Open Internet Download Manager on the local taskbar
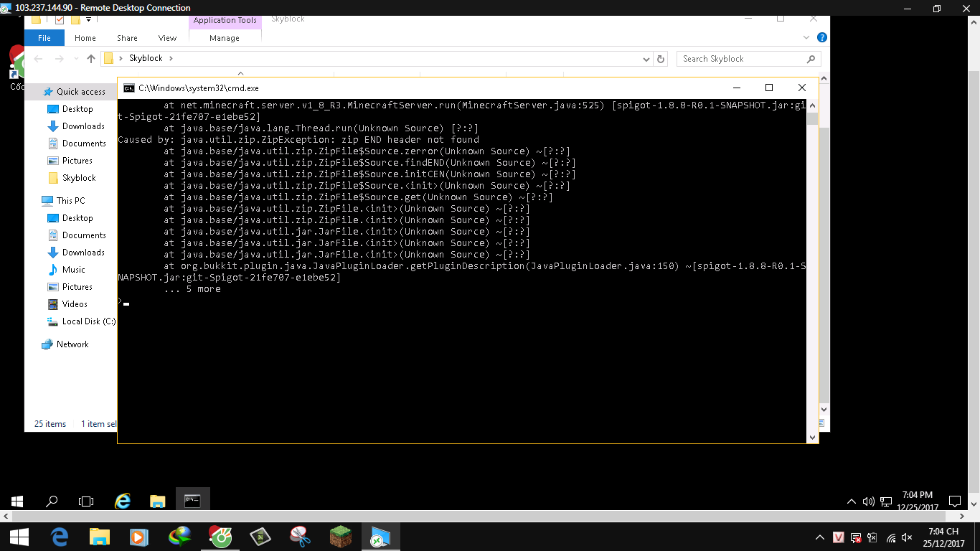The image size is (980, 551). [180, 537]
